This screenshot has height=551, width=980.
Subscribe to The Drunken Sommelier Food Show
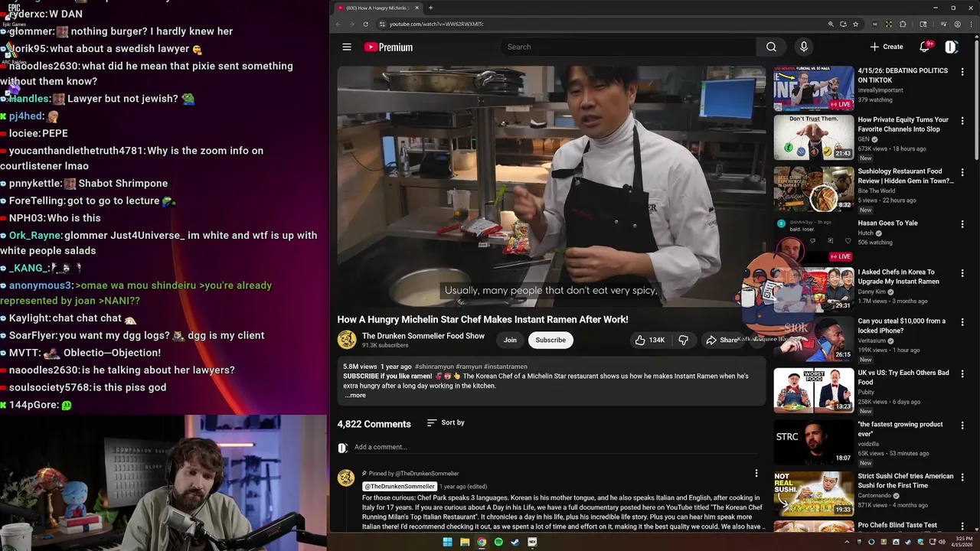click(550, 340)
